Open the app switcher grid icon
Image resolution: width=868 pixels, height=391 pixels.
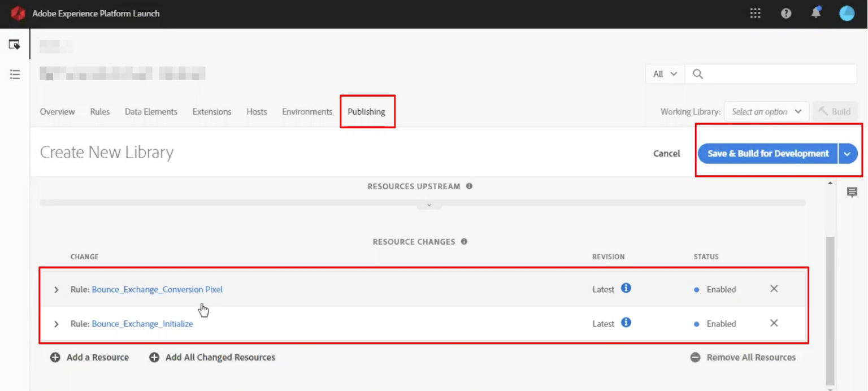pyautogui.click(x=755, y=14)
